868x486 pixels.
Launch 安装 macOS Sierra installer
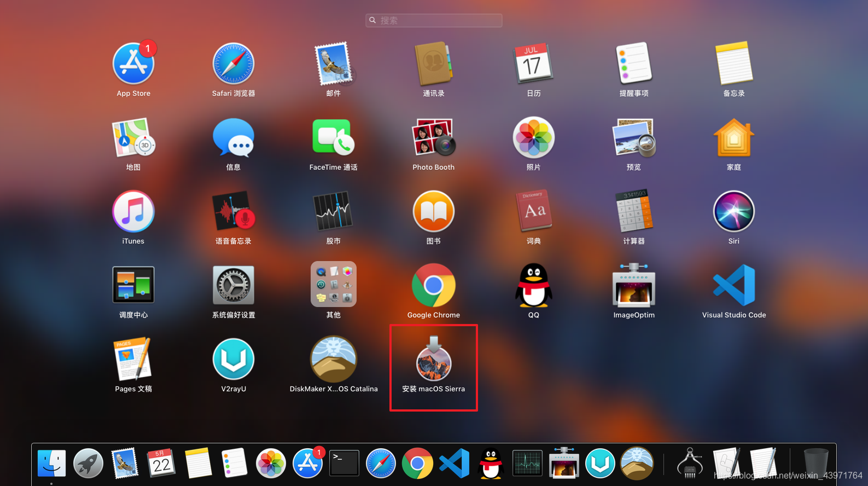click(434, 359)
